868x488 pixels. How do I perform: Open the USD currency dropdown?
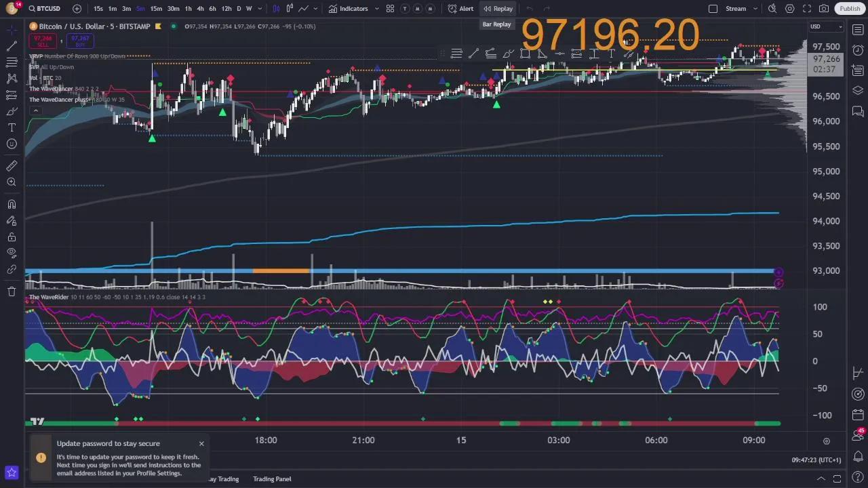(826, 26)
